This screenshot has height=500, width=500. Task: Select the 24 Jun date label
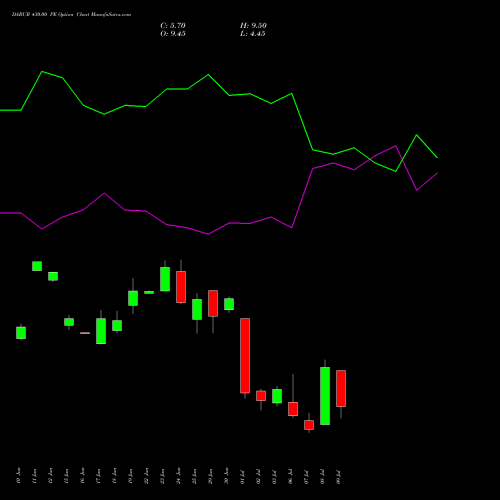pyautogui.click(x=179, y=476)
